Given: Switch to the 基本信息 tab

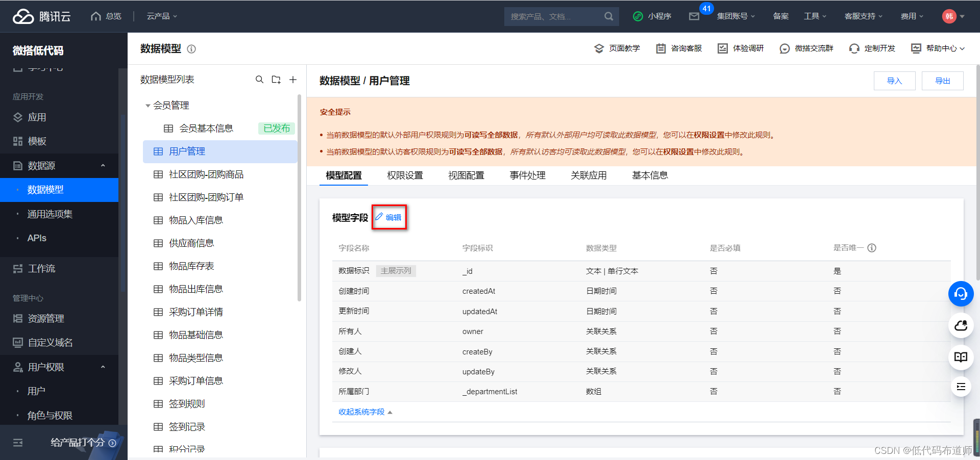Looking at the screenshot, I should point(650,175).
